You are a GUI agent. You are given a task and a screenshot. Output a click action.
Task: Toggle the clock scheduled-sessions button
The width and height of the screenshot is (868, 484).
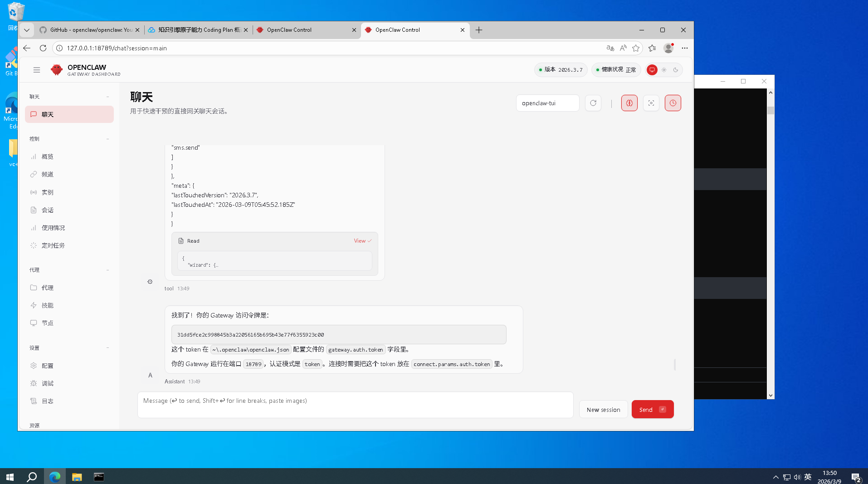673,103
